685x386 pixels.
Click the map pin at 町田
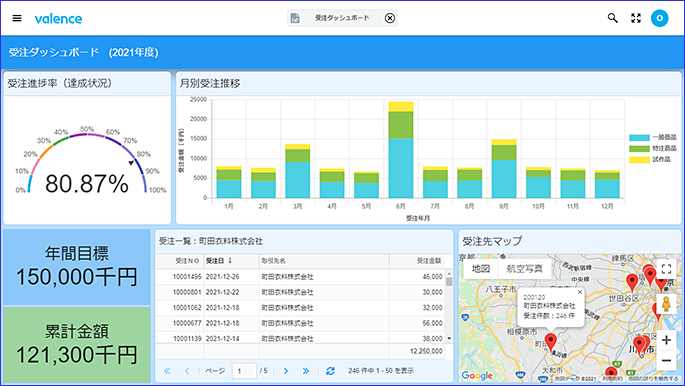click(x=551, y=342)
